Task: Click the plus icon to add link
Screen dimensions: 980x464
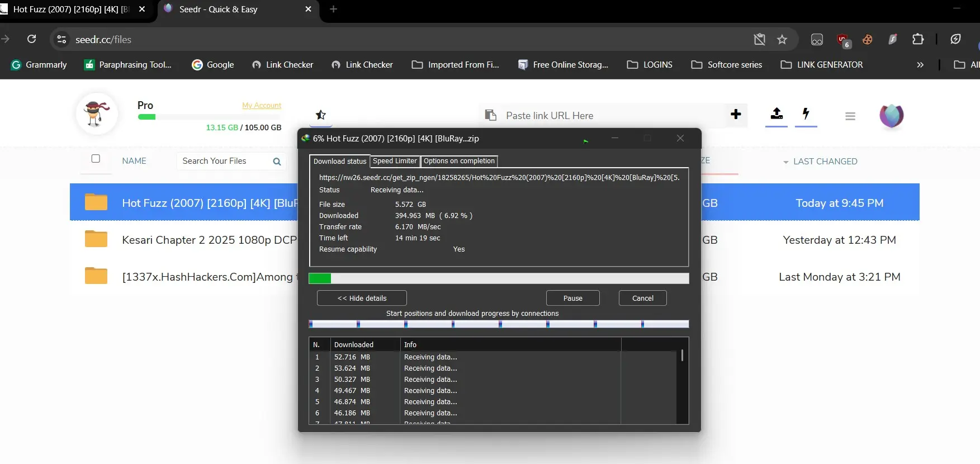Action: [736, 114]
